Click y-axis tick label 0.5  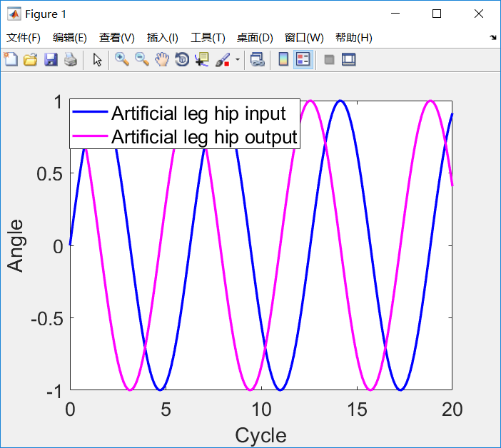pos(50,174)
